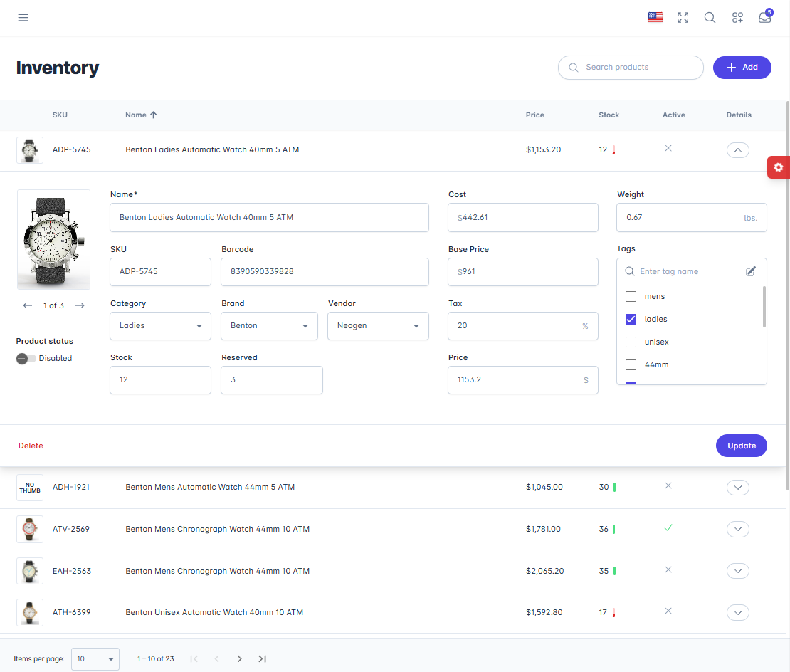Open the shortcuts grid icon
Screen dimensions: 790x672
point(737,18)
